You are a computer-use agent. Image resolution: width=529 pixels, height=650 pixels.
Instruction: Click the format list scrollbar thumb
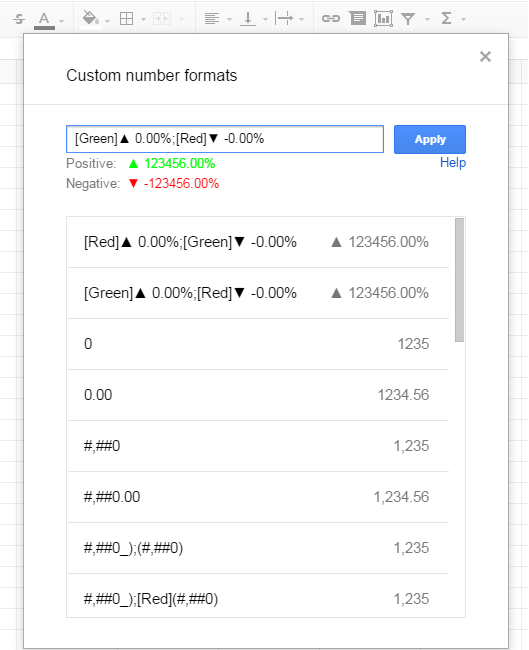click(459, 280)
